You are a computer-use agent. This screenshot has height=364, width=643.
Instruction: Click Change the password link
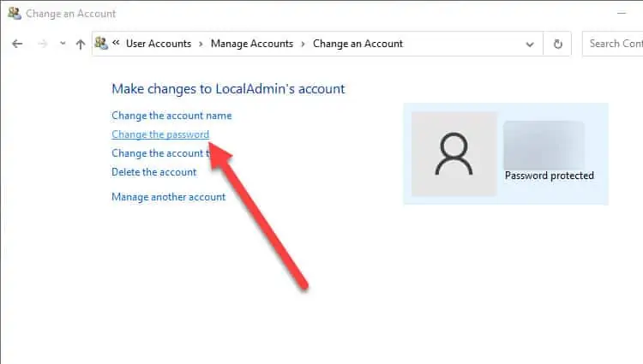(x=160, y=134)
